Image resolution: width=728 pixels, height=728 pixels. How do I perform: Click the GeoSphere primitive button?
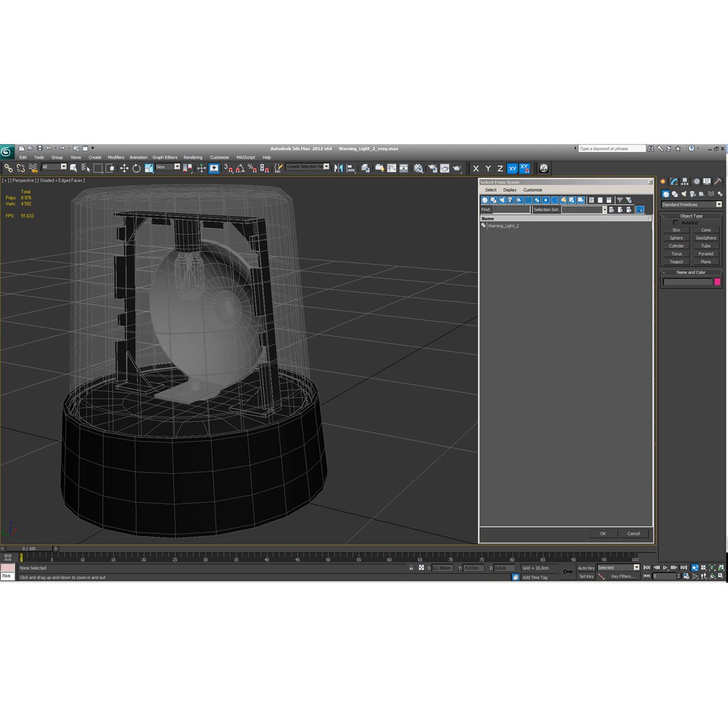click(x=706, y=238)
